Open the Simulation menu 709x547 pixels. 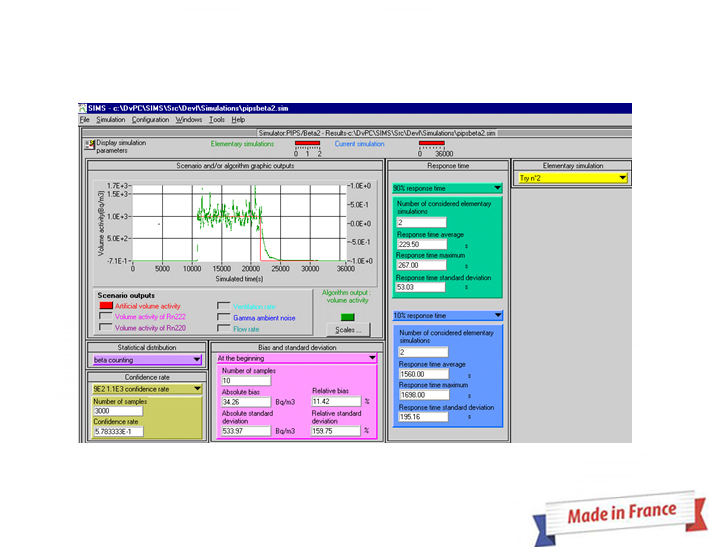pos(111,119)
